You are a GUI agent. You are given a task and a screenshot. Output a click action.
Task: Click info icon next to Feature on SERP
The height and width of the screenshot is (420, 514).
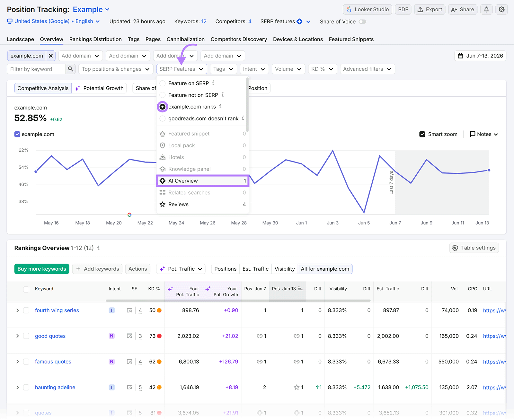[x=213, y=83]
